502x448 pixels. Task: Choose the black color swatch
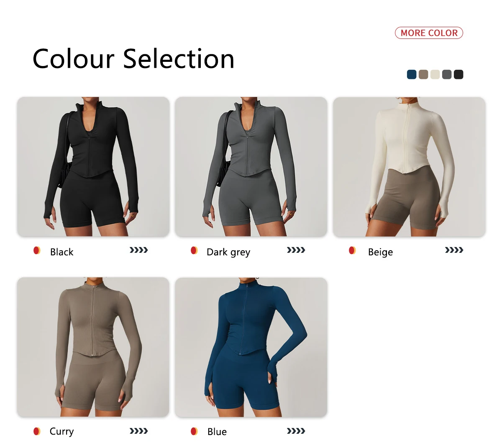click(458, 74)
